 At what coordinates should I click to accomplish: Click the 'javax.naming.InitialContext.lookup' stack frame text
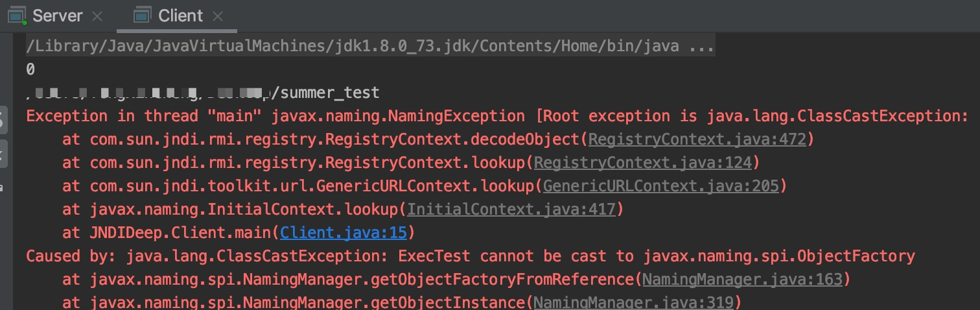tap(244, 209)
